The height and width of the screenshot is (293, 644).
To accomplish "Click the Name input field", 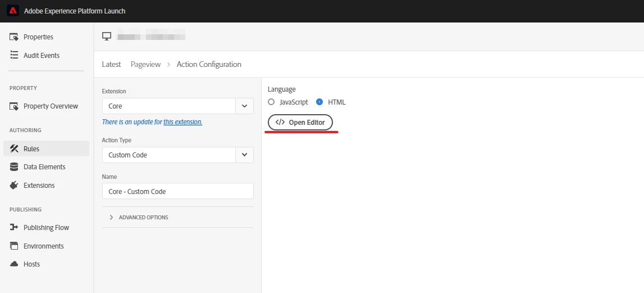I will coord(177,191).
